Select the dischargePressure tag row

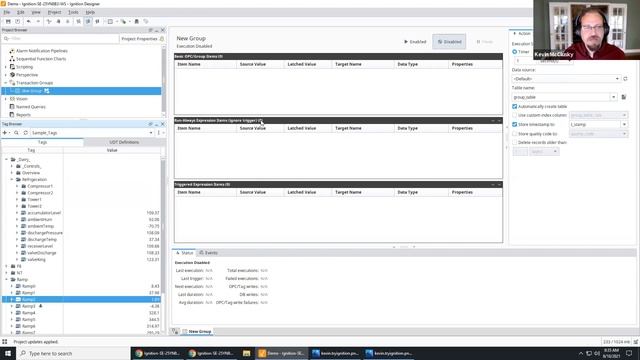click(81, 233)
